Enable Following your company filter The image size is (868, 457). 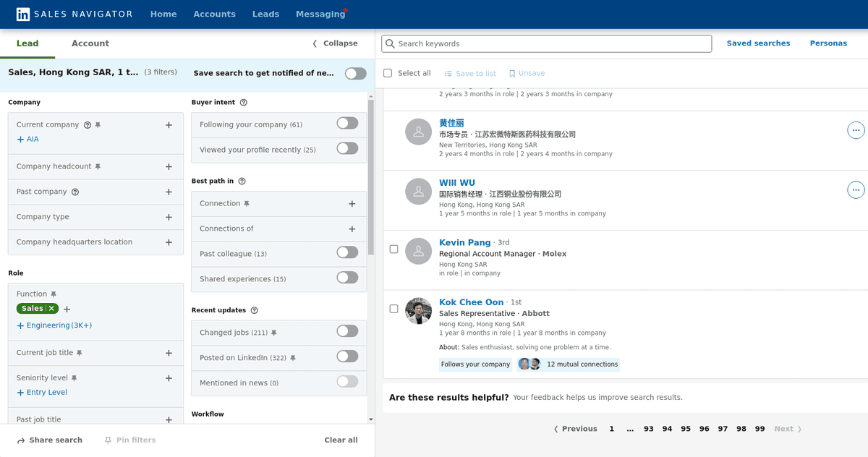coord(347,124)
